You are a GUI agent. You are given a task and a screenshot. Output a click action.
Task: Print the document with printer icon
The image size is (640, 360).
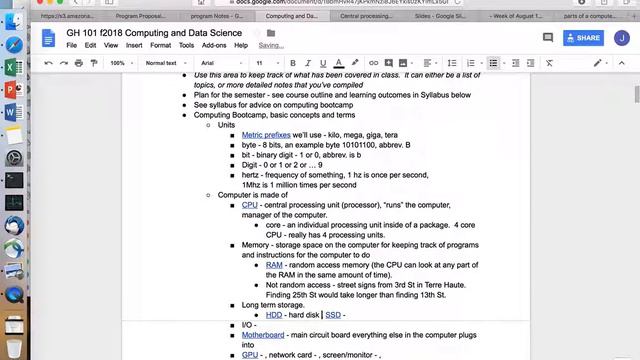(x=79, y=63)
